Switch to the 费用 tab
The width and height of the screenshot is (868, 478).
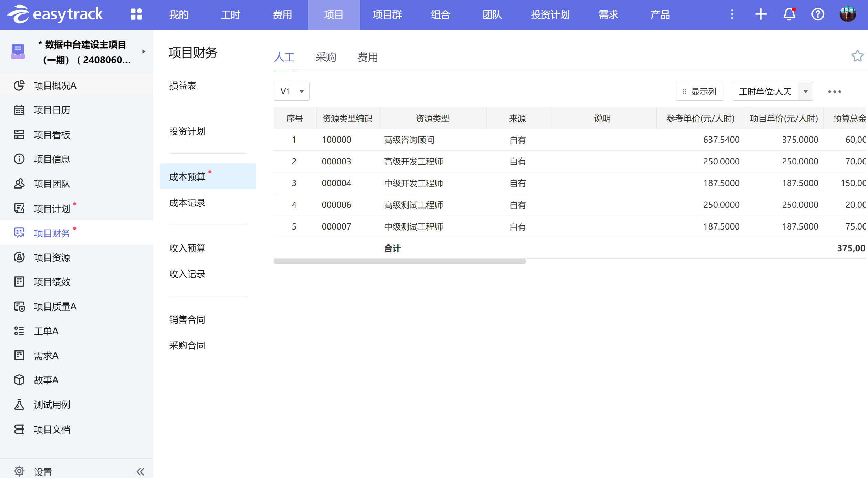[x=367, y=57]
